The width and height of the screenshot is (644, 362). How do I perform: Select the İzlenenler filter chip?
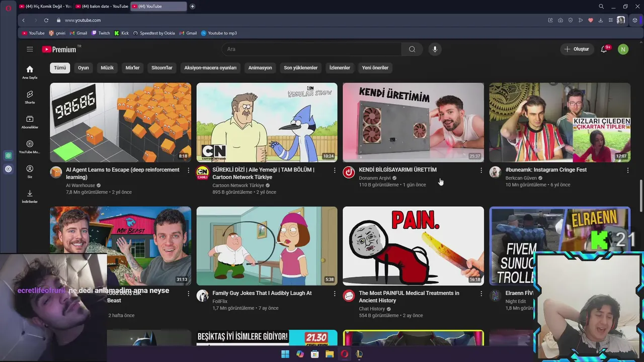(340, 68)
